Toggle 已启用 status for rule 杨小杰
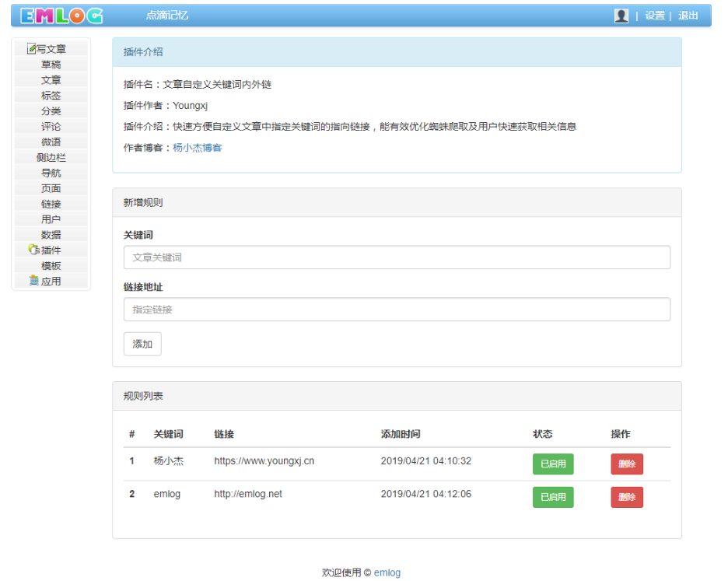 [552, 464]
